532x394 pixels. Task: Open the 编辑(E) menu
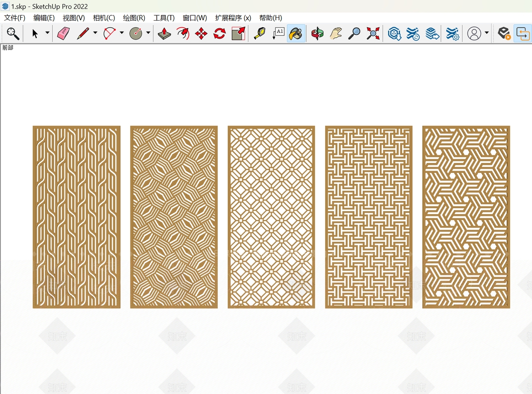pos(44,18)
